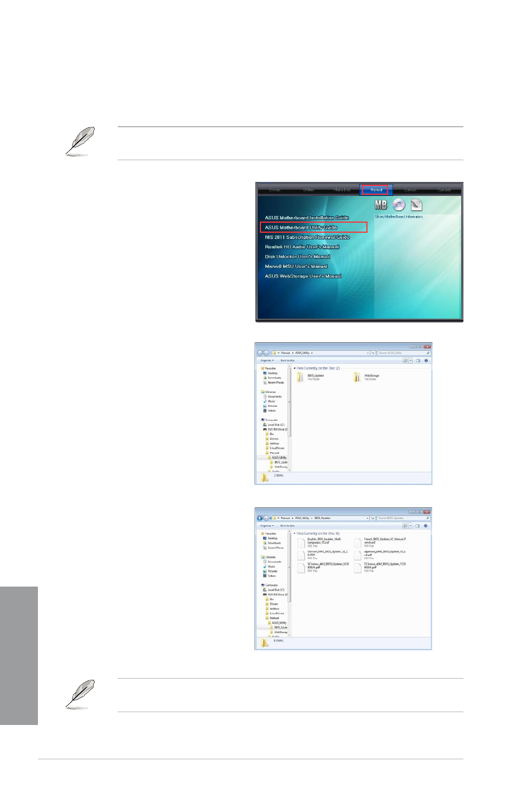This screenshot has width=532, height=802.
Task: Select Recent Places in ASUS_Utility window sidebar
Action: 274,382
